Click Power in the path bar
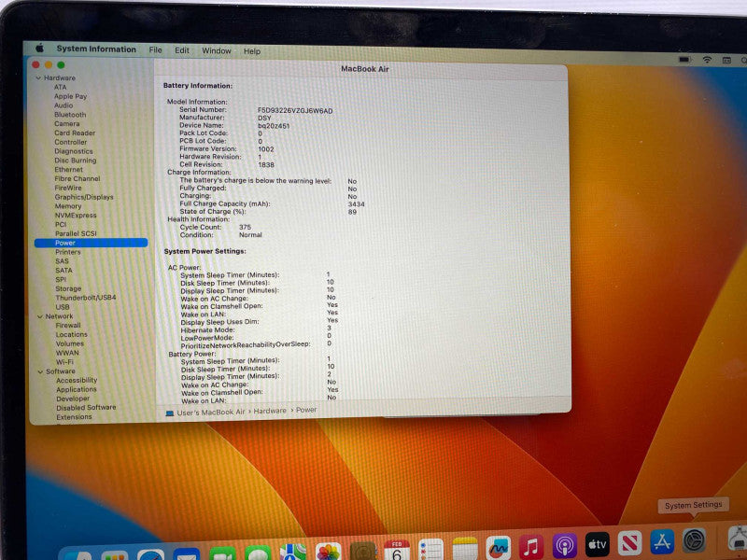The width and height of the screenshot is (747, 560). (x=306, y=410)
